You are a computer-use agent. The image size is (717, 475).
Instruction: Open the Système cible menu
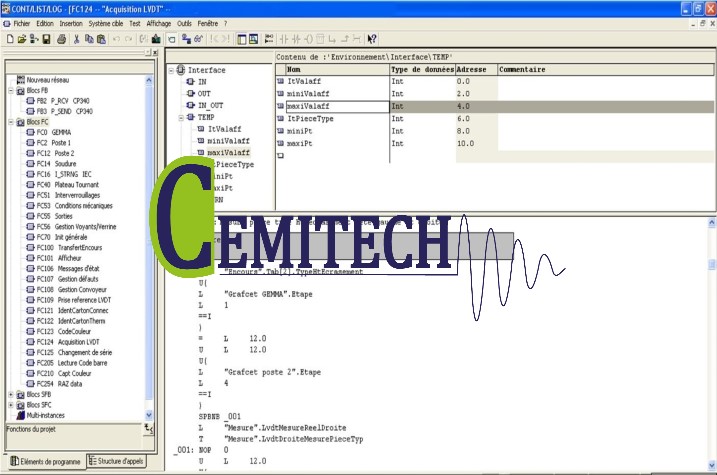(106, 24)
